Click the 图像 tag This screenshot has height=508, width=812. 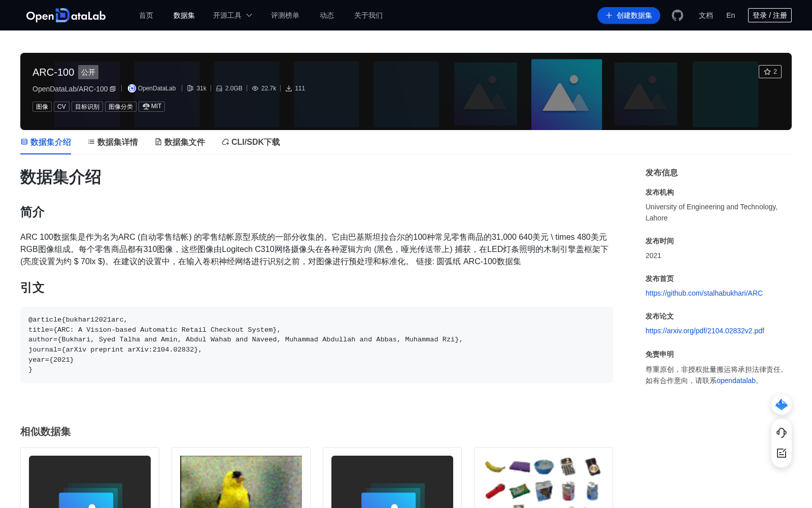[42, 107]
